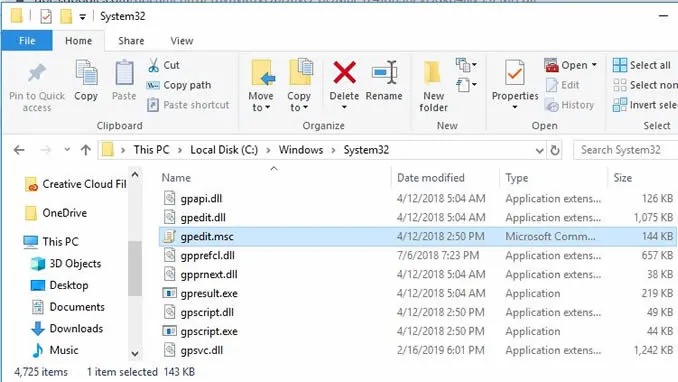This screenshot has height=382, width=678.
Task: Click the Rename icon
Action: click(x=384, y=72)
